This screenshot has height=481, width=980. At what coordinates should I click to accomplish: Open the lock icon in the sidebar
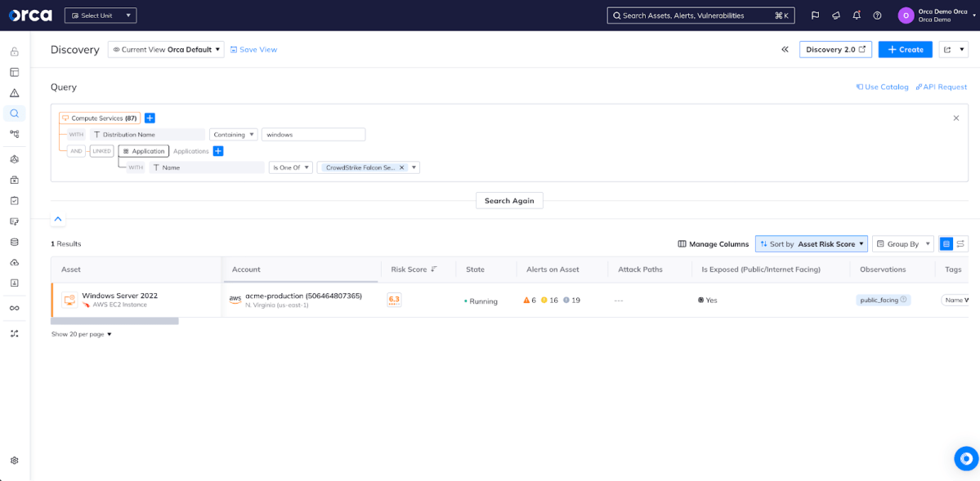(15, 51)
